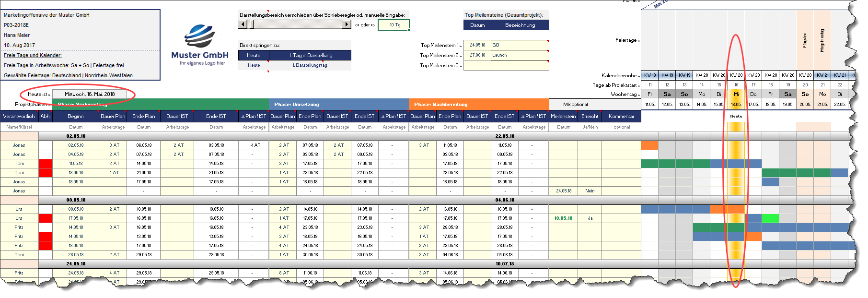Click the highlighted 'Mi' weekday cell
Viewport: 868px width, 298px height.
(x=736, y=94)
